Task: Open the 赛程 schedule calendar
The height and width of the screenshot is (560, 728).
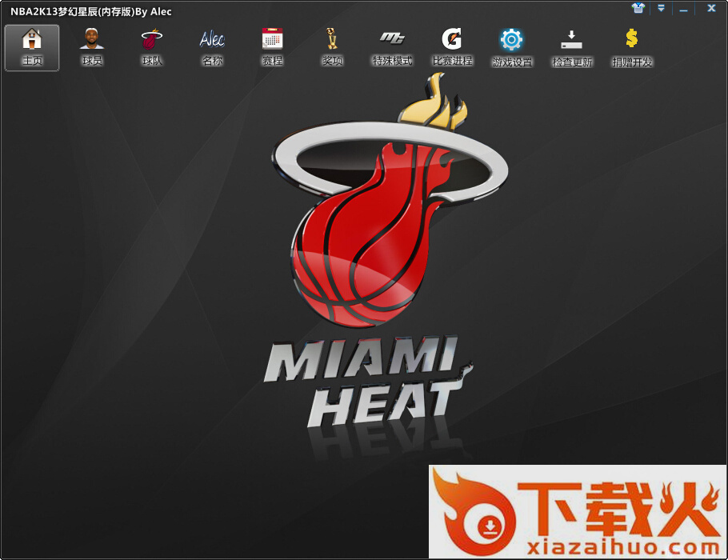Action: click(x=272, y=48)
